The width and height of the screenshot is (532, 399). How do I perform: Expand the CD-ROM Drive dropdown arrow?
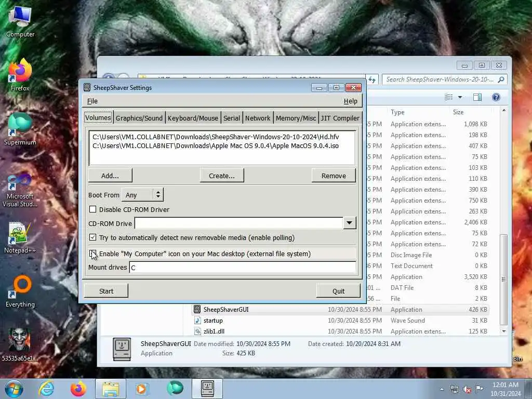point(350,223)
